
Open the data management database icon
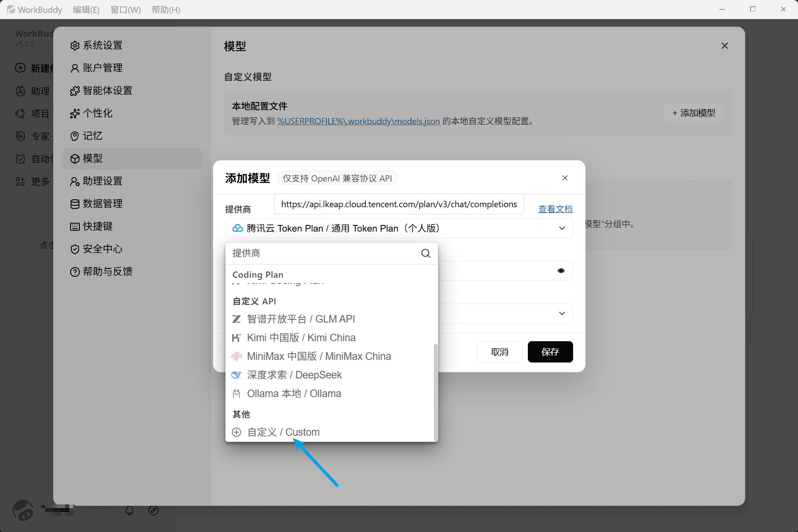[x=75, y=204]
